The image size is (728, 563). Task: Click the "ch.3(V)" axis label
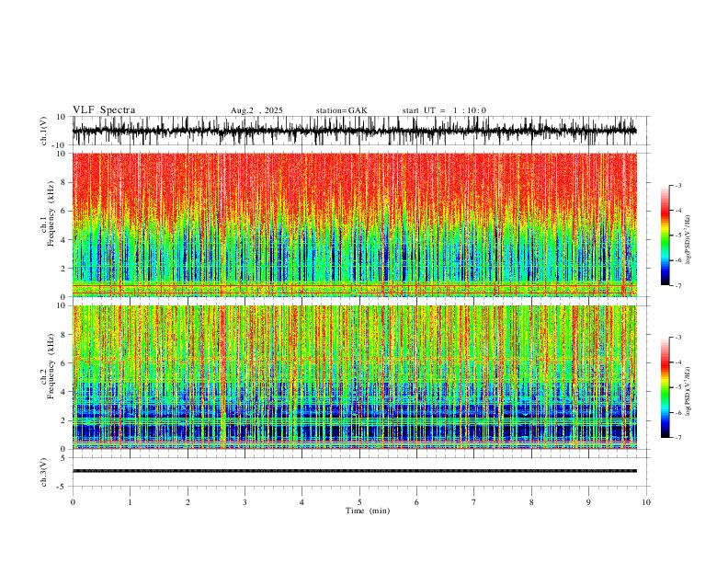pyautogui.click(x=44, y=472)
